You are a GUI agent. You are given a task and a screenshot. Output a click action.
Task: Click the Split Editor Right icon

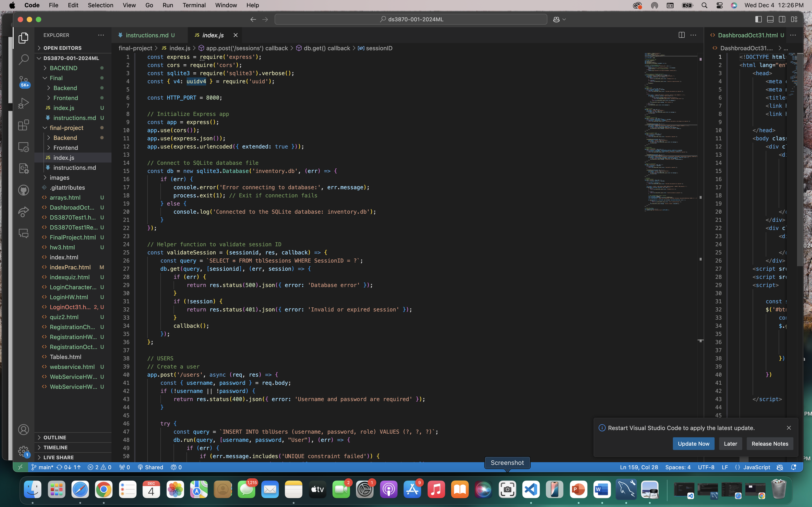coord(681,35)
